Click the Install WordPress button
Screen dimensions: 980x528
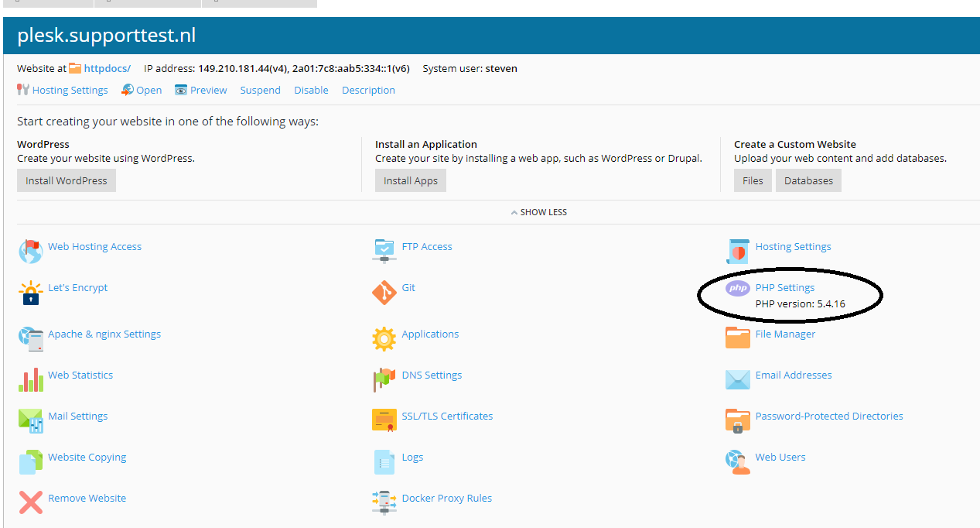click(67, 180)
